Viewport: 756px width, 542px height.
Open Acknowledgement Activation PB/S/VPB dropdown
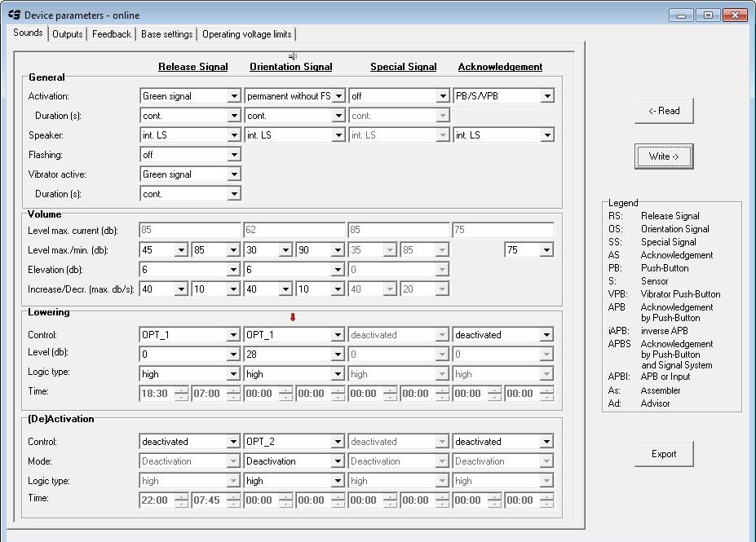coord(503,96)
